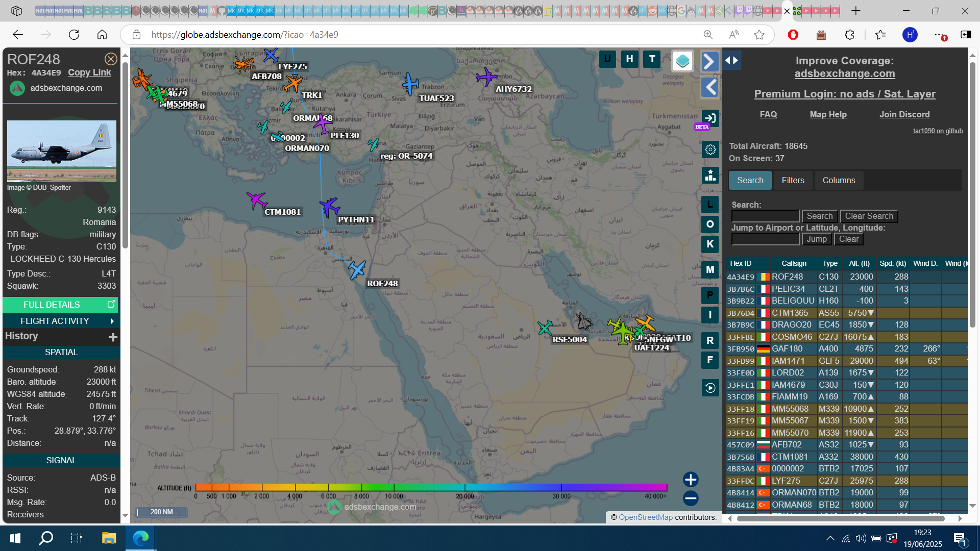Viewport: 980px width, 551px height.
Task: Click the R map button
Action: coord(710,341)
